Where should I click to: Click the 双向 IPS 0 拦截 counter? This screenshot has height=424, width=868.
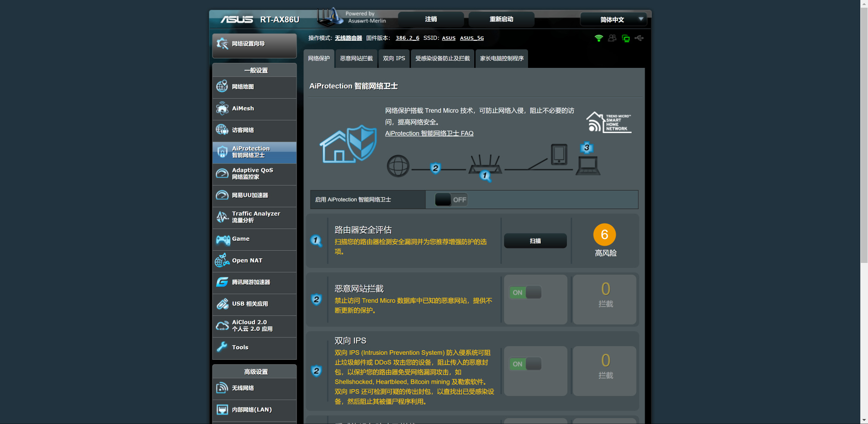605,371
